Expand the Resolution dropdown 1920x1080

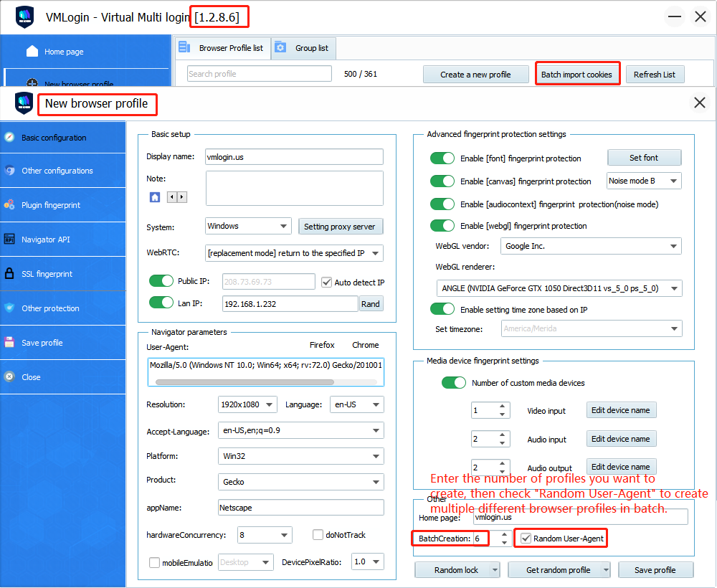coord(247,405)
